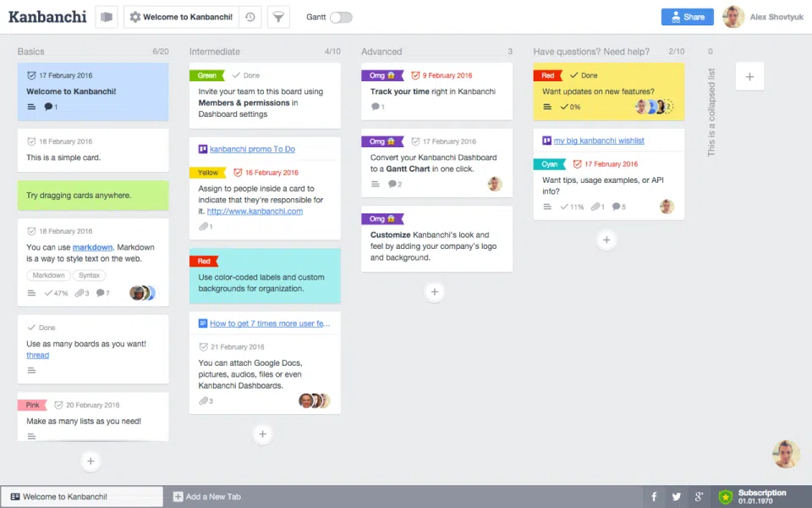Click 21 February 2016 due date icon
The height and width of the screenshot is (508, 812).
point(204,347)
